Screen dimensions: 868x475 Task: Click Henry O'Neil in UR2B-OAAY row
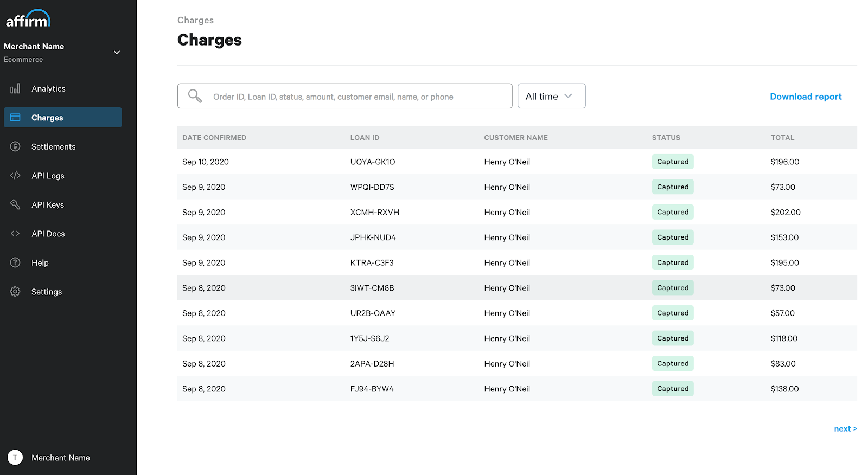coord(507,313)
